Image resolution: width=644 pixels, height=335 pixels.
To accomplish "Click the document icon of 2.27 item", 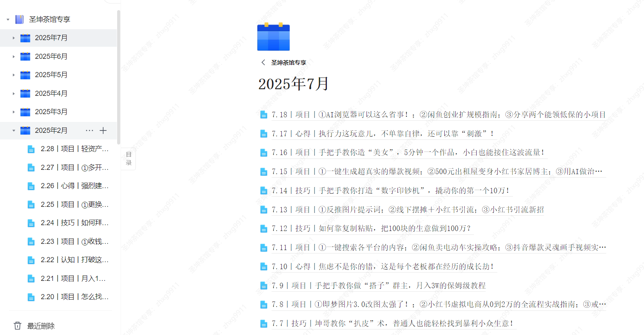I will click(x=31, y=167).
